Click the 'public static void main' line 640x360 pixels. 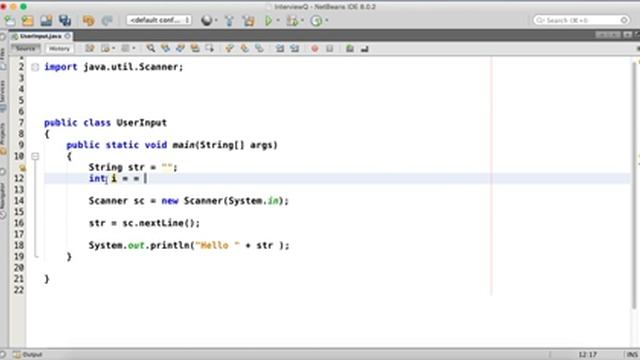(x=172, y=145)
